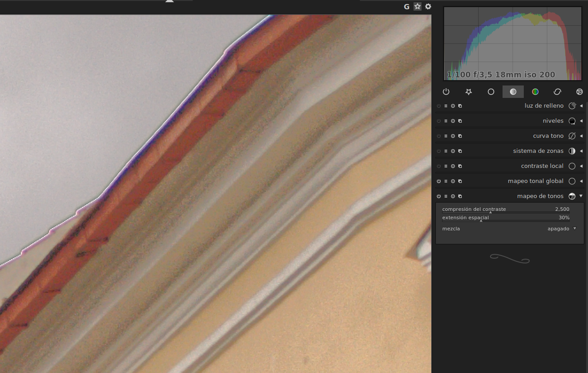This screenshot has width=588, height=373.
Task: Click the contraste local module title
Action: coord(542,166)
